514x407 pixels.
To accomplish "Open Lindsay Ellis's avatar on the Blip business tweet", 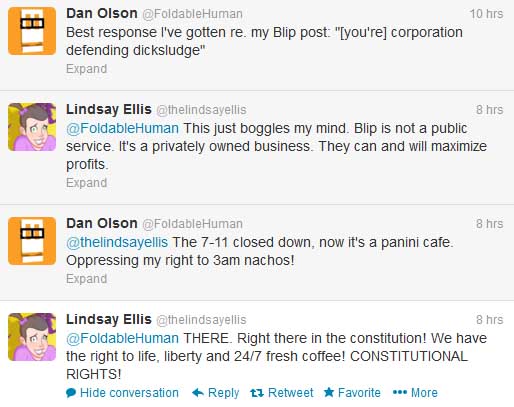I will point(32,127).
